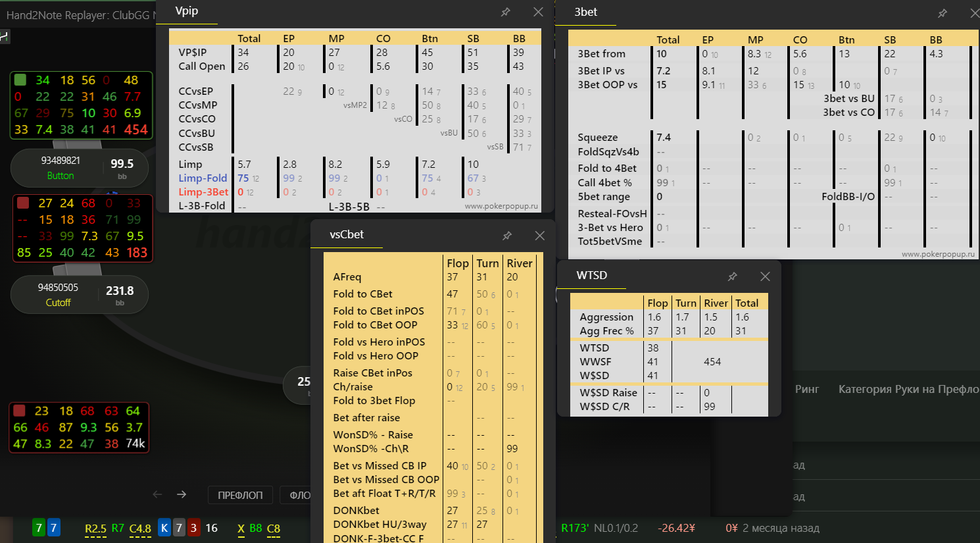Screen dimensions: 980x543
Task: Click the blue K flop card
Action: click(x=164, y=528)
